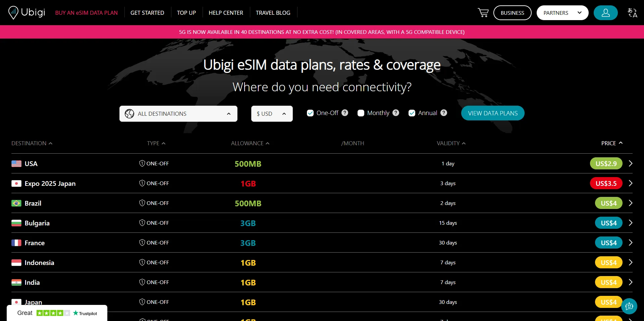The image size is (644, 321).
Task: Sort by Destination column
Action: click(x=32, y=143)
